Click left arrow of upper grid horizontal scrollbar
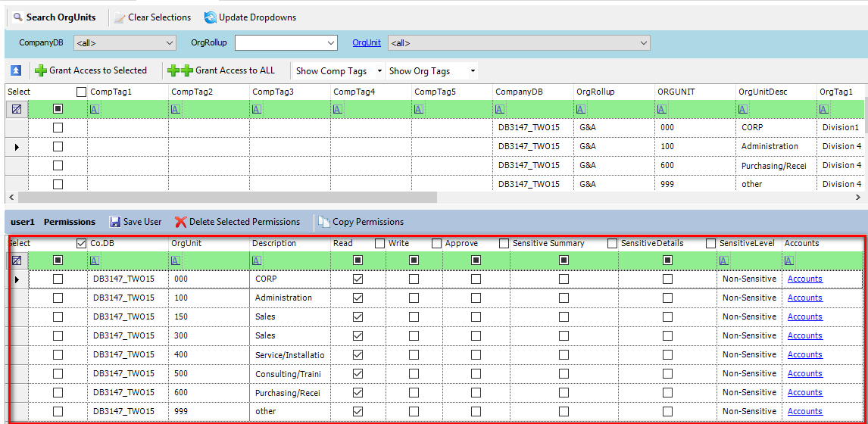Viewport: 868px width, 424px height. tap(10, 197)
